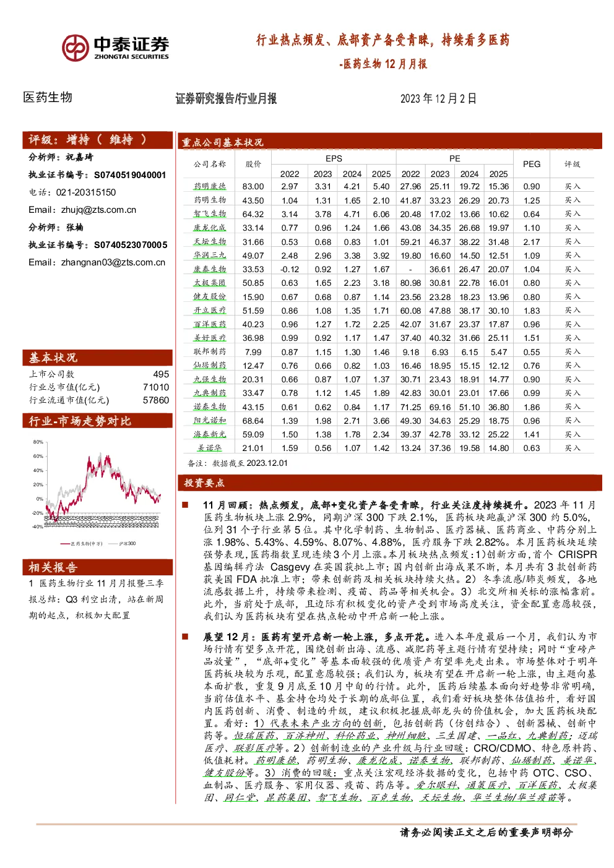Click the 同仁堂 link in paragraph
Screen dimensions: 614x868
click(240, 797)
